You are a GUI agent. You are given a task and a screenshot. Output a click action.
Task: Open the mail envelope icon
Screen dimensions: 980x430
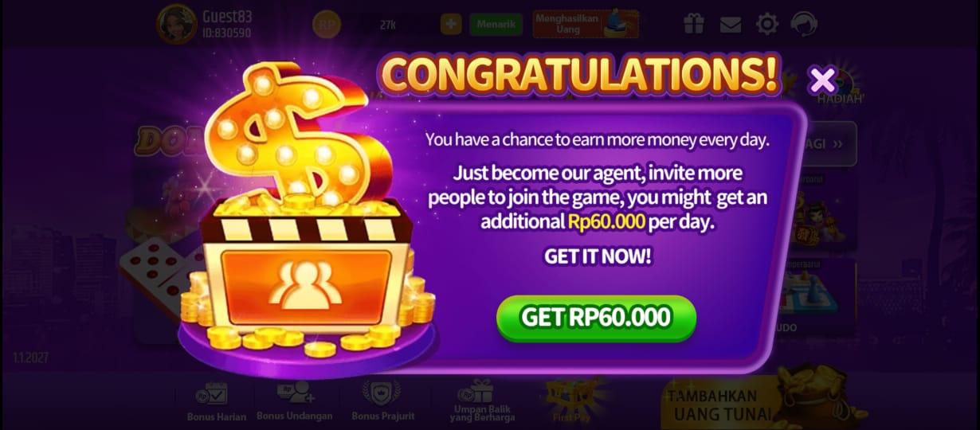(x=731, y=25)
